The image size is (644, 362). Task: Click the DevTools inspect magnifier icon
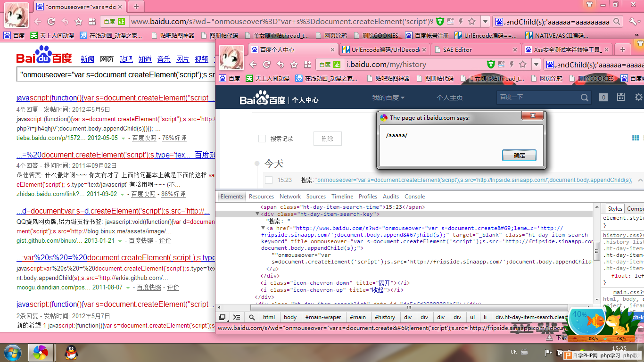pyautogui.click(x=252, y=317)
